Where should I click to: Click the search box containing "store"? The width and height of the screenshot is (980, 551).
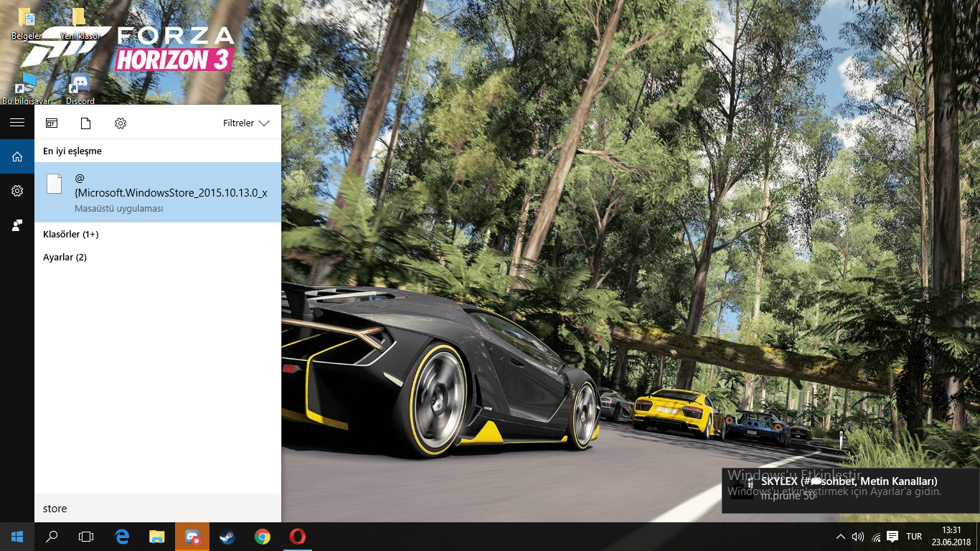pyautogui.click(x=158, y=508)
